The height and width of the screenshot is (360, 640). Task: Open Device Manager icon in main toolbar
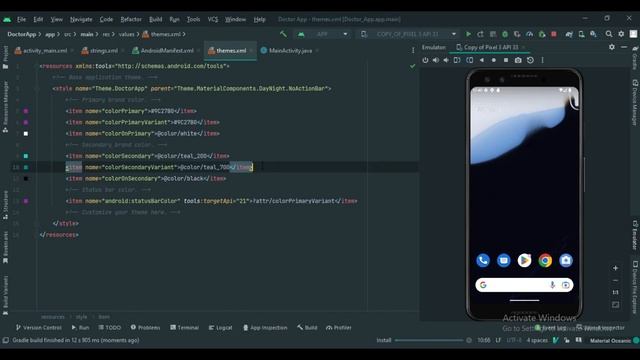point(581,34)
